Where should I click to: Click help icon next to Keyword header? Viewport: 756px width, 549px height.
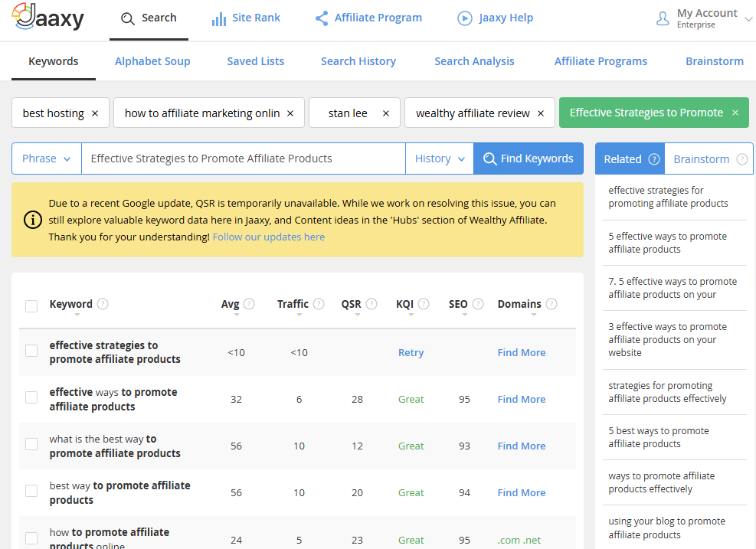point(103,304)
